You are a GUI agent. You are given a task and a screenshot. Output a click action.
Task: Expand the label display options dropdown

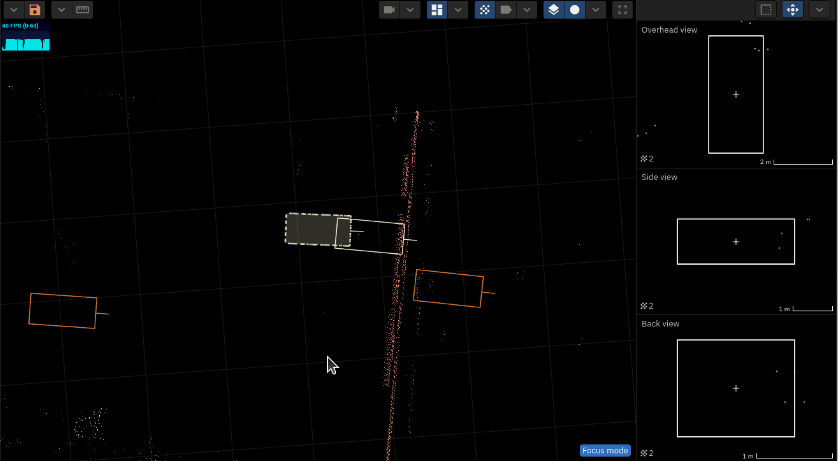pyautogui.click(x=527, y=10)
